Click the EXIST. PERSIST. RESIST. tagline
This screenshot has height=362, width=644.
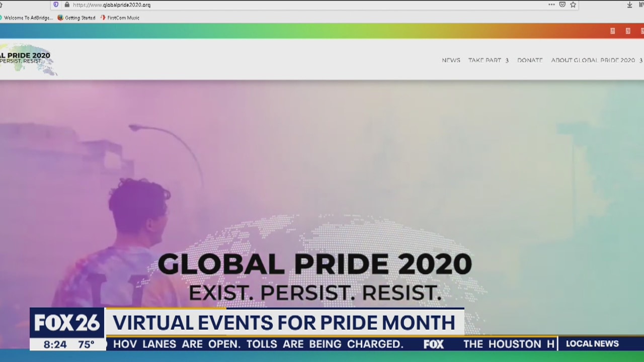coord(315,293)
